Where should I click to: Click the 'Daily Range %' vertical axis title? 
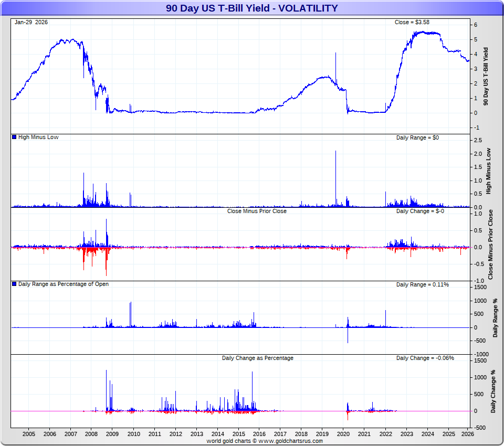click(495, 317)
